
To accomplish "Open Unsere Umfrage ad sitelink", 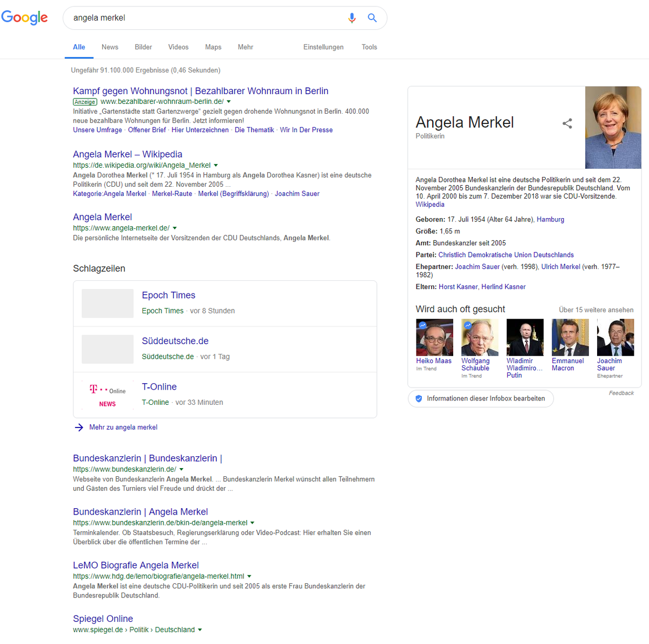I will pyautogui.click(x=97, y=130).
